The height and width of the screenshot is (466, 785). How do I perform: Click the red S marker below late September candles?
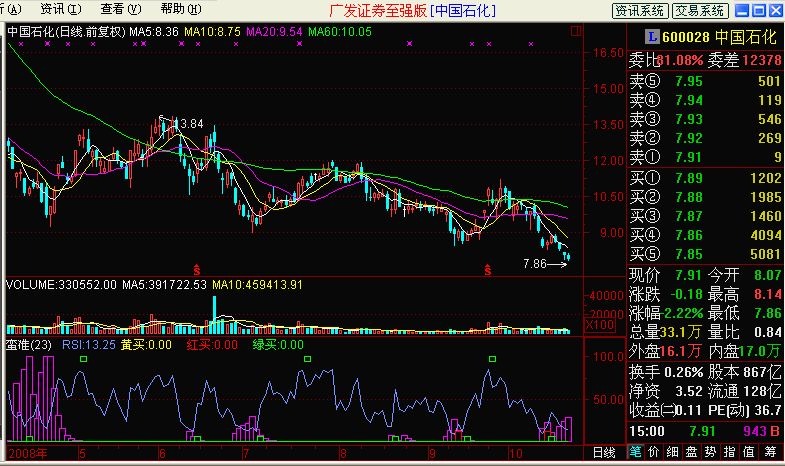(x=488, y=270)
